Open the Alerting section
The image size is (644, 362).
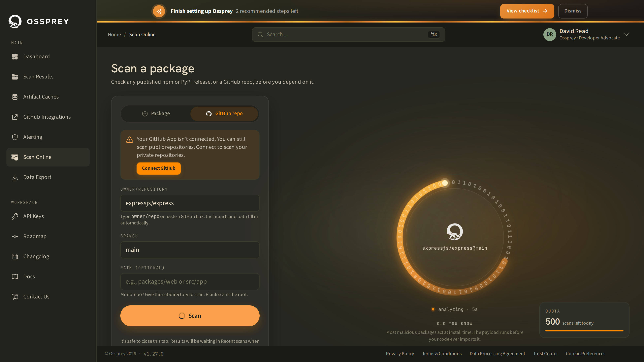click(48, 137)
